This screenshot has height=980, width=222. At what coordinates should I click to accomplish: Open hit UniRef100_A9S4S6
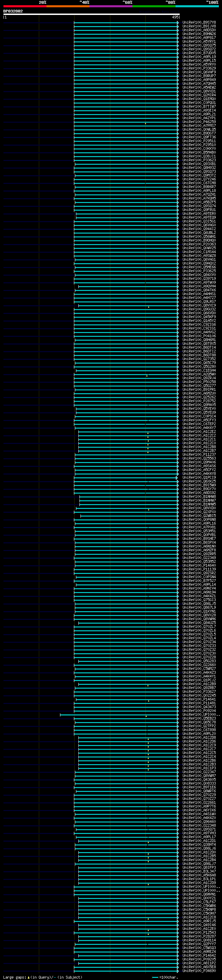coord(199,466)
